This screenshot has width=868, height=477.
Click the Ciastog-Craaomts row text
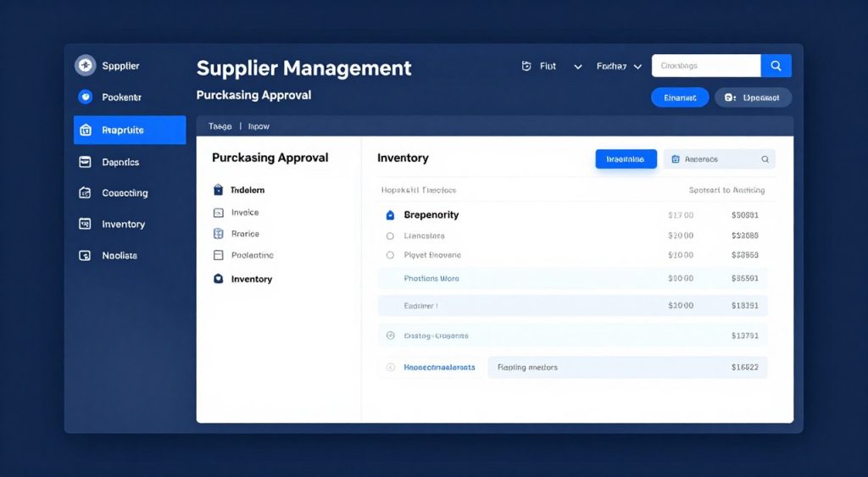pyautogui.click(x=436, y=336)
